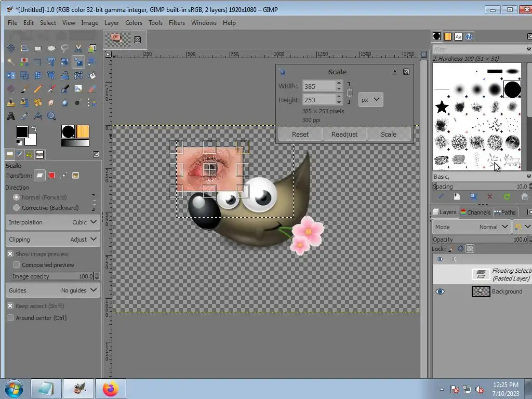Open the px unit dropdown in Scale dialog
Screen dimensions: 532x399
coord(370,99)
